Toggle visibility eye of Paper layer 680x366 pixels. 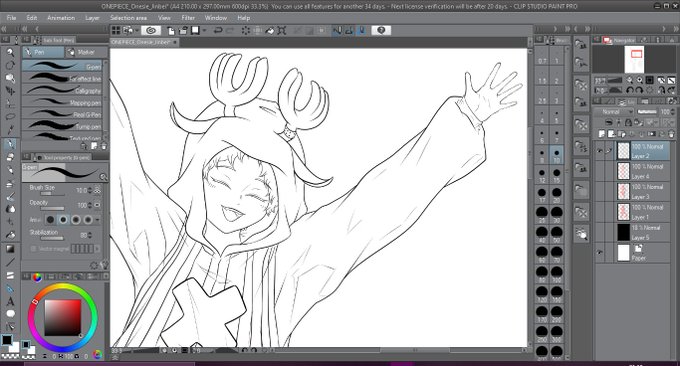[x=600, y=252]
